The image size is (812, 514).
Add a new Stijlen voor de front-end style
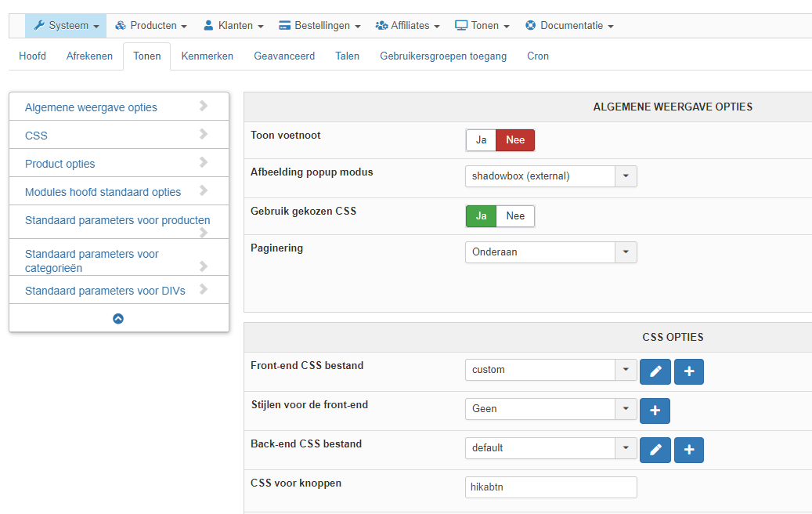pyautogui.click(x=655, y=411)
